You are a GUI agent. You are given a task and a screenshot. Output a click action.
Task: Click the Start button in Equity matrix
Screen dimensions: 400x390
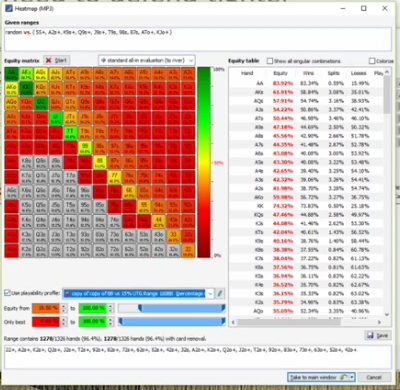pyautogui.click(x=57, y=60)
